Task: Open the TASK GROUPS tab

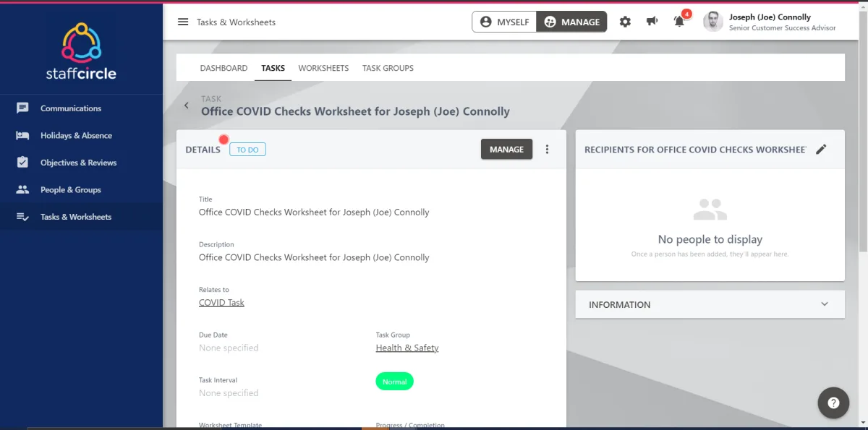Action: 388,68
